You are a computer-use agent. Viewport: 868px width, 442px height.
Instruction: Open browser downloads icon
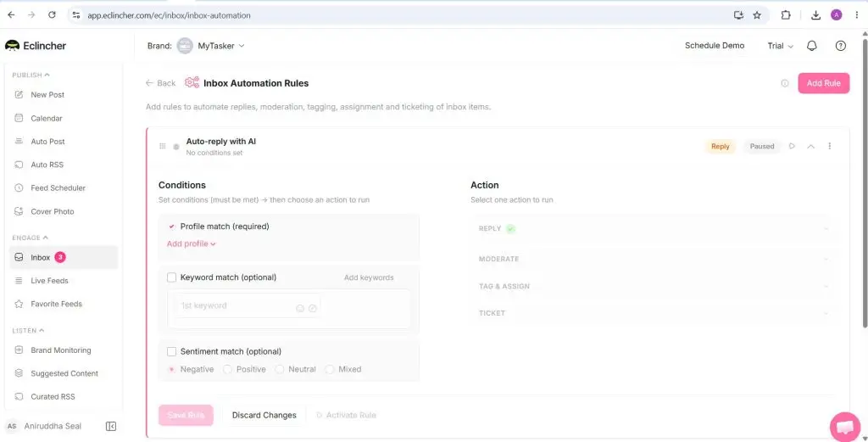pyautogui.click(x=815, y=15)
